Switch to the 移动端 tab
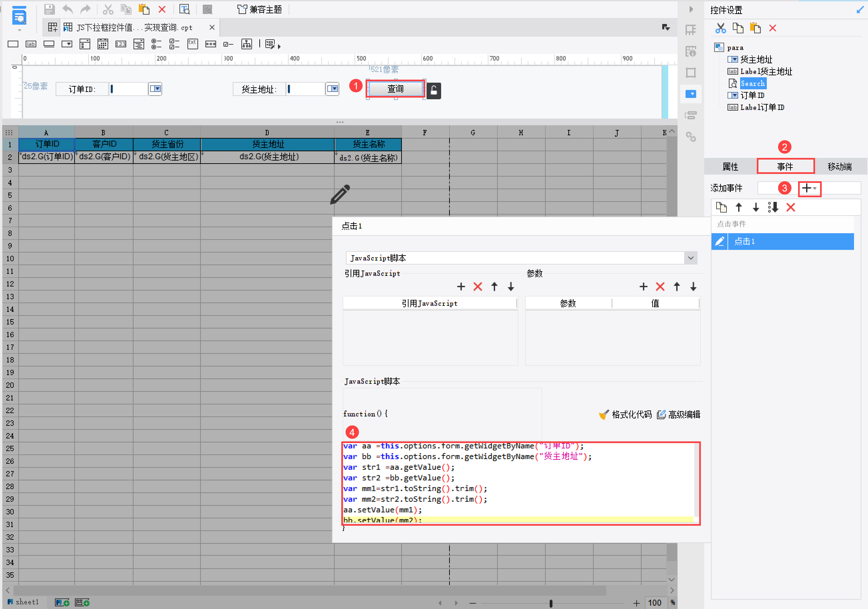 pos(839,167)
